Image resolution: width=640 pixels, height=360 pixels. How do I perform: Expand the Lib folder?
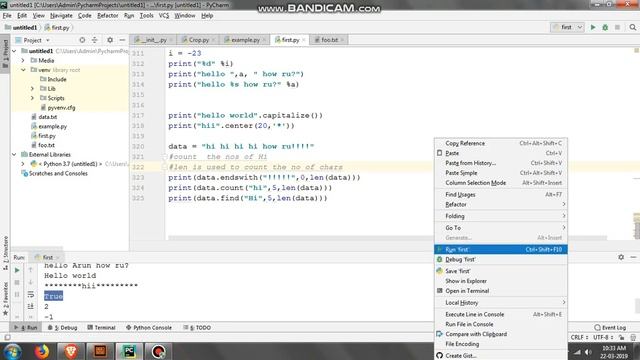click(x=33, y=89)
